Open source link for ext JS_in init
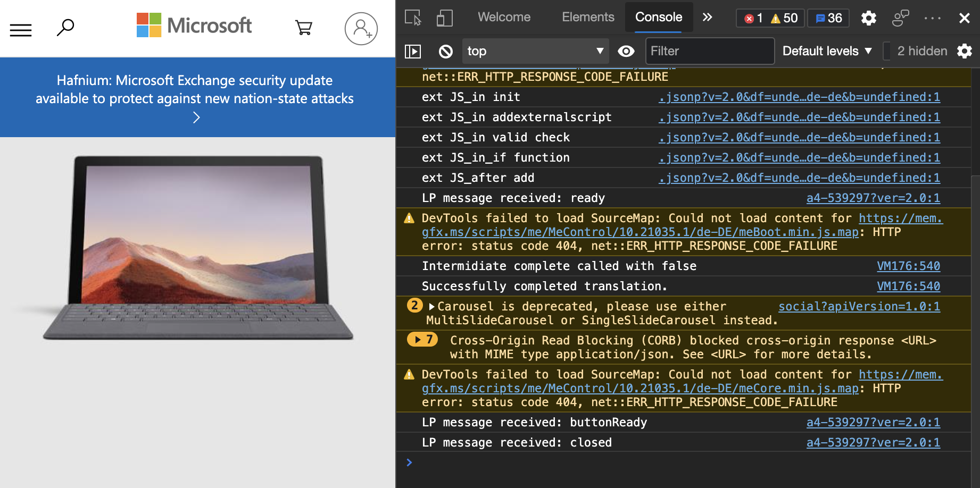The image size is (980, 488). pyautogui.click(x=799, y=97)
